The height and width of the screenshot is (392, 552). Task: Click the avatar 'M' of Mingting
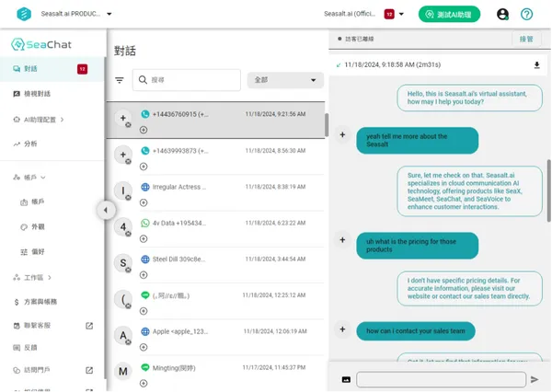[x=123, y=371]
